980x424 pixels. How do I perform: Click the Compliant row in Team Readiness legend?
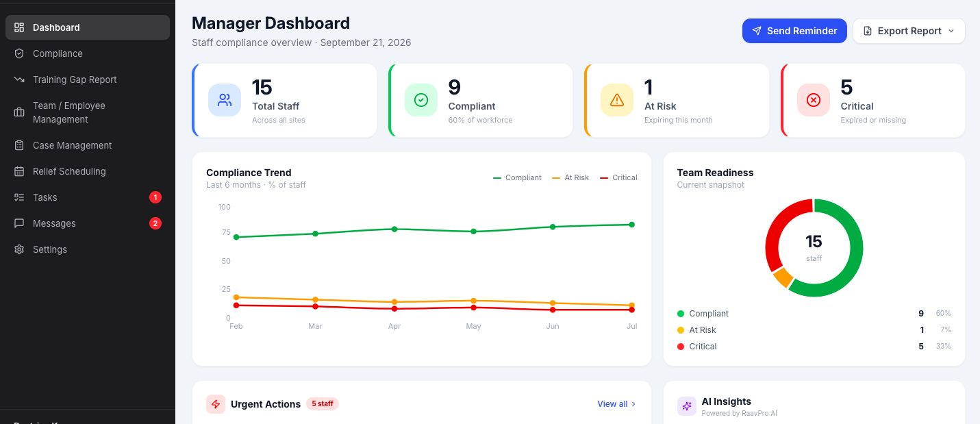point(814,314)
